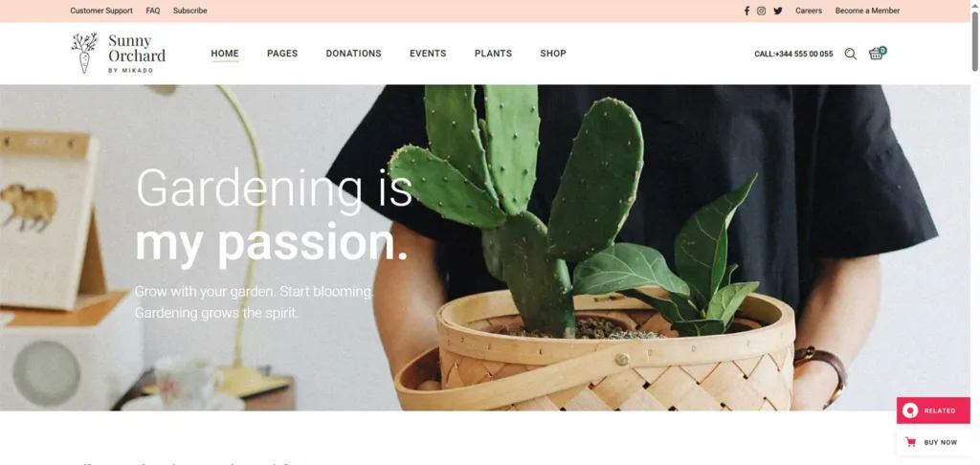Open the Shop menu item
This screenshot has width=980, height=465.
553,54
